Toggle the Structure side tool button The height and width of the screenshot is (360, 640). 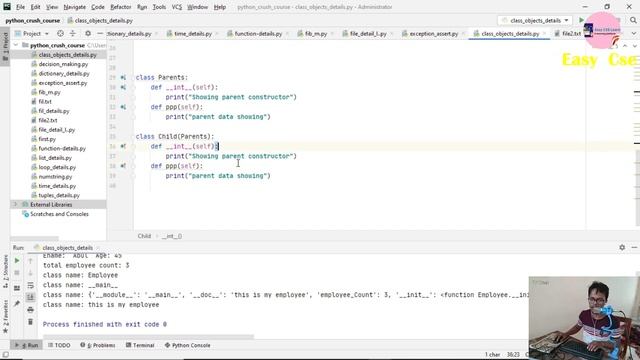pos(5,271)
